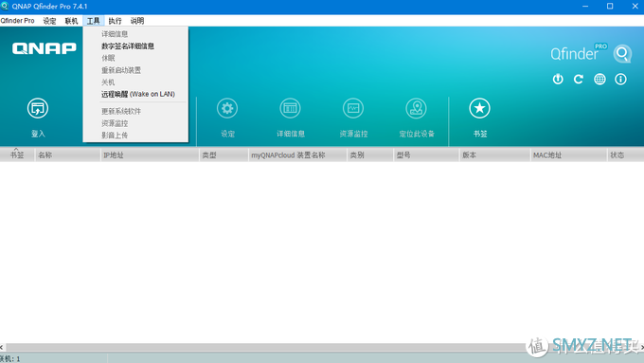This screenshot has height=363, width=644.
Task: Sort by the 类别 column header
Action: point(370,155)
